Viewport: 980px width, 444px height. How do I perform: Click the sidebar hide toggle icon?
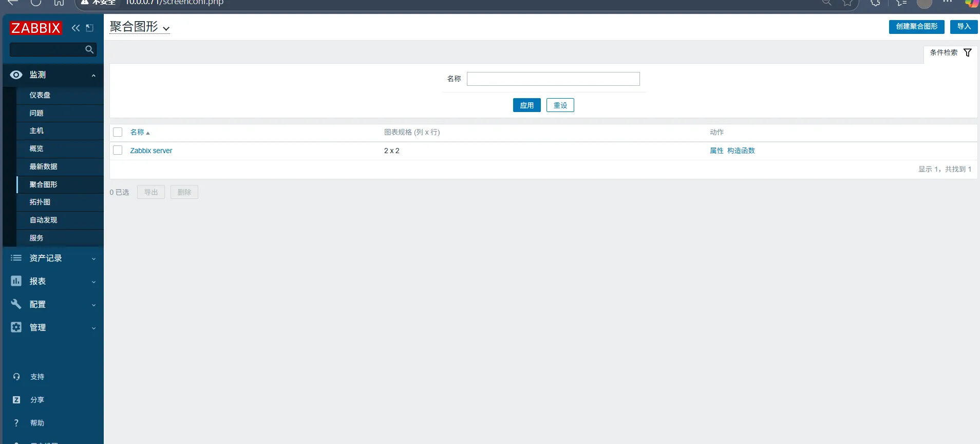pos(90,28)
